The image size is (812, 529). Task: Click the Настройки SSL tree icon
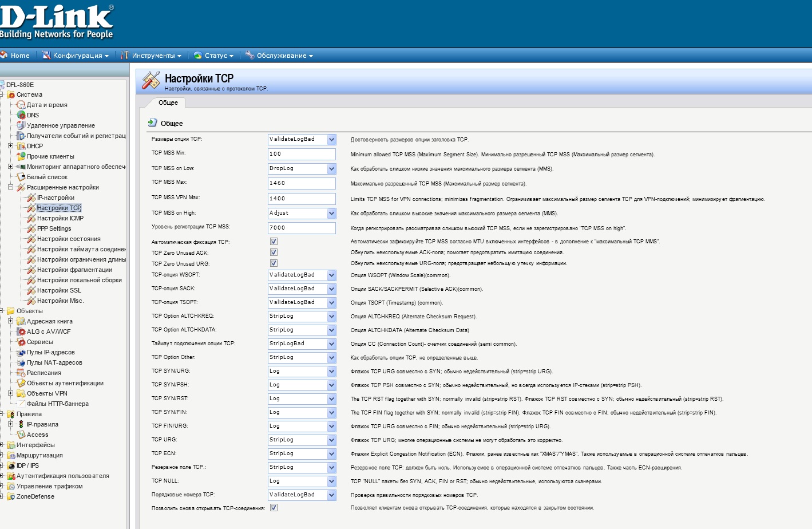click(31, 290)
